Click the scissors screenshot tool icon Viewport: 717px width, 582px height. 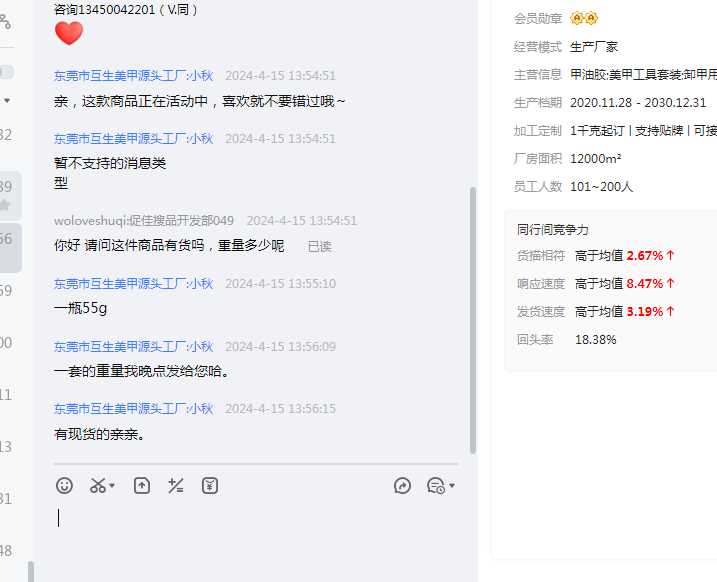98,486
